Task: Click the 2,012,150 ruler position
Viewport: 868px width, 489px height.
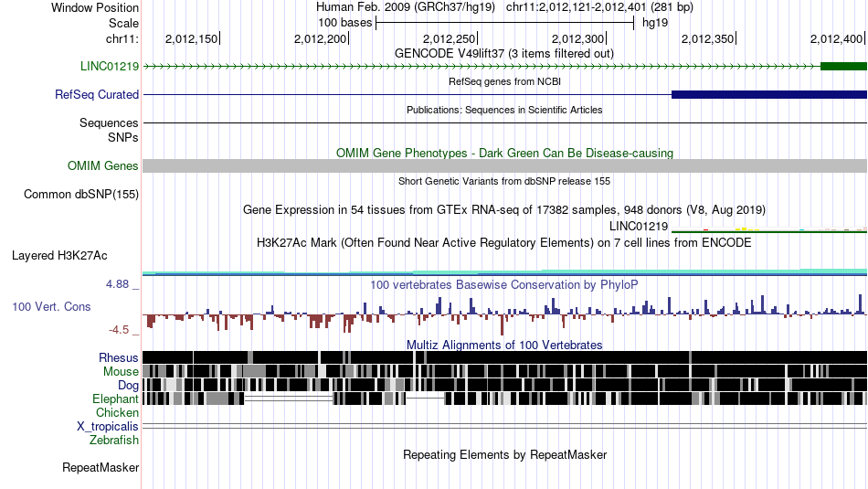Action: 192,38
